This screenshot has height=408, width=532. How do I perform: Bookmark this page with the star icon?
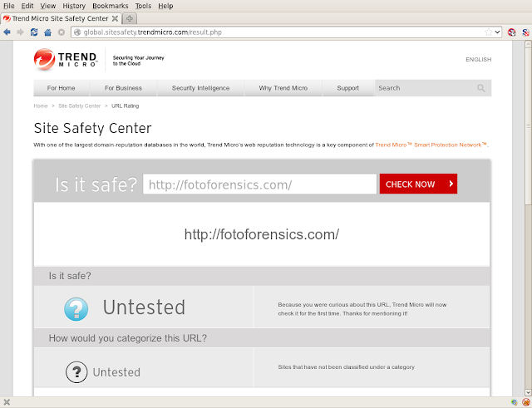tap(488, 32)
